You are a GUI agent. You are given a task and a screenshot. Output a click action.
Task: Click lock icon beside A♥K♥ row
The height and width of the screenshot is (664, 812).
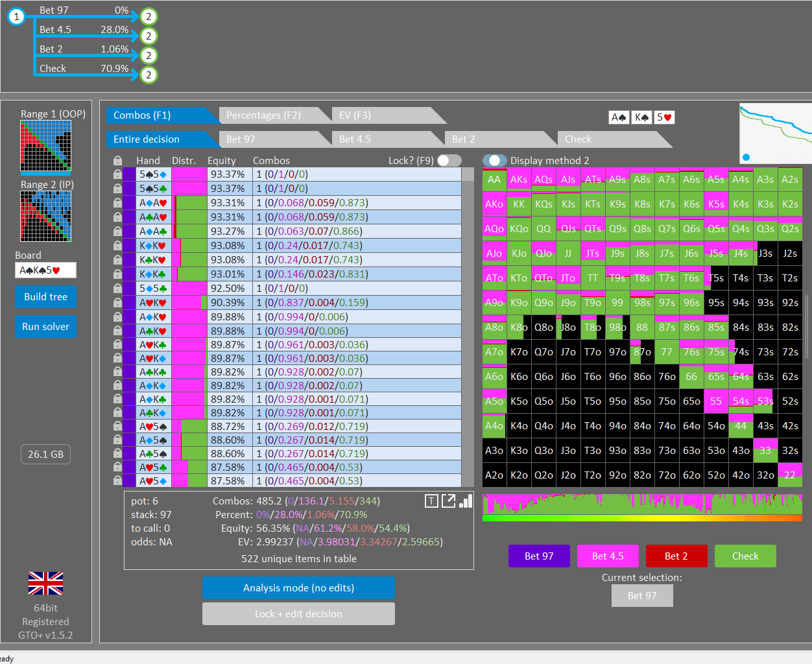click(x=117, y=303)
